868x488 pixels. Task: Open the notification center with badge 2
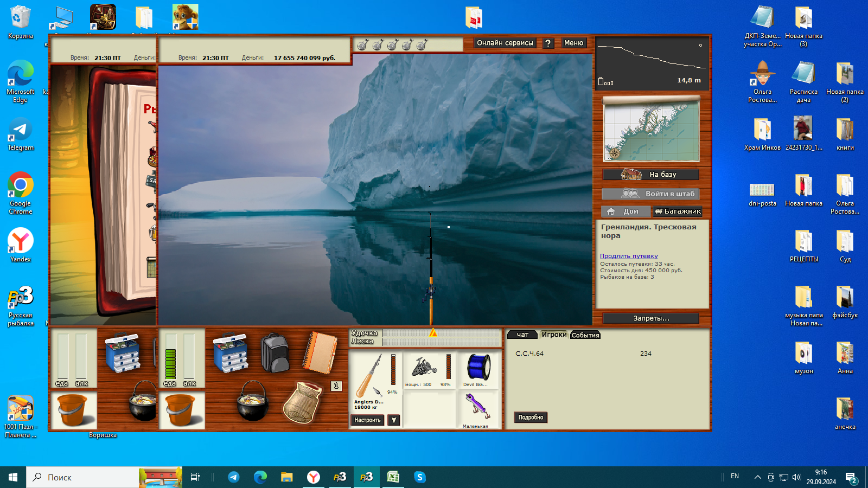(x=851, y=478)
